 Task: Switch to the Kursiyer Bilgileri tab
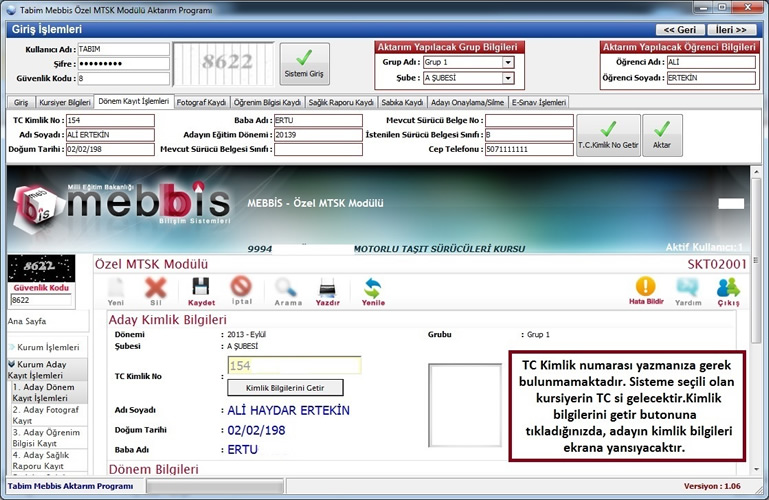[x=65, y=102]
